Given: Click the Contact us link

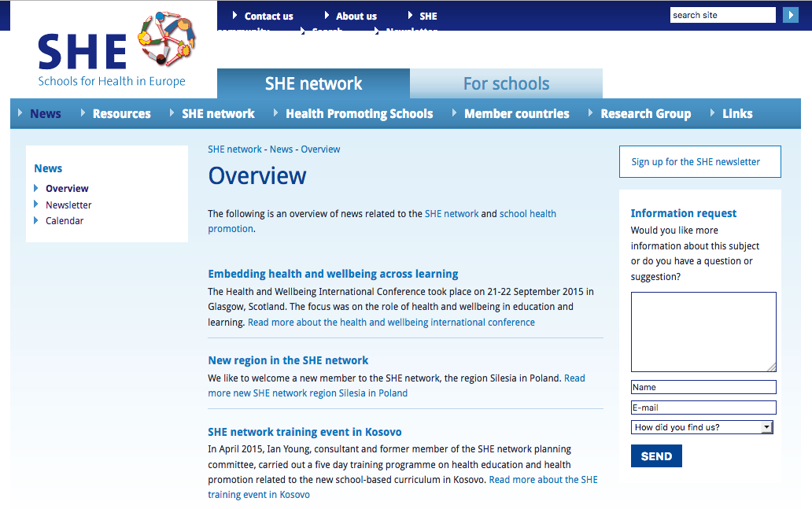Looking at the screenshot, I should coord(269,16).
